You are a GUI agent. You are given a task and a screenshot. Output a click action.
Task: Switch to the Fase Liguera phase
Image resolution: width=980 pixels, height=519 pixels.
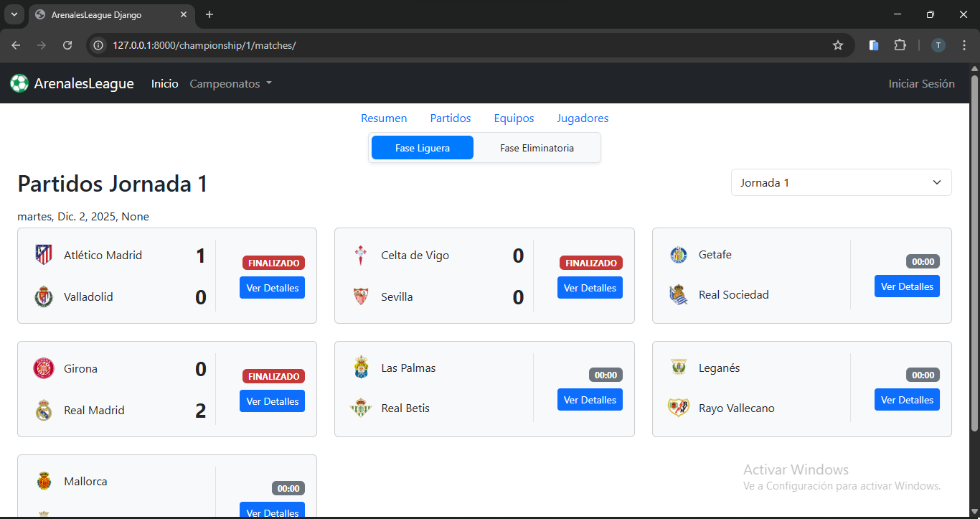(423, 148)
